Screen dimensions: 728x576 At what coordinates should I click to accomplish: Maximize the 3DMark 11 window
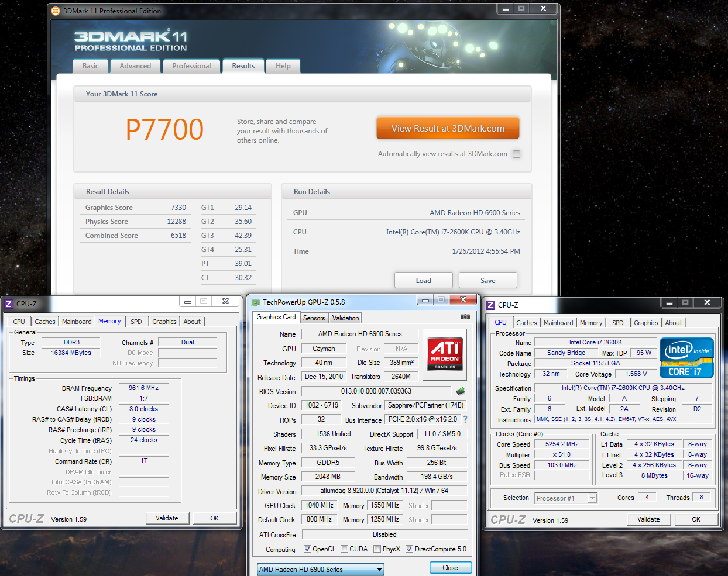[521, 9]
